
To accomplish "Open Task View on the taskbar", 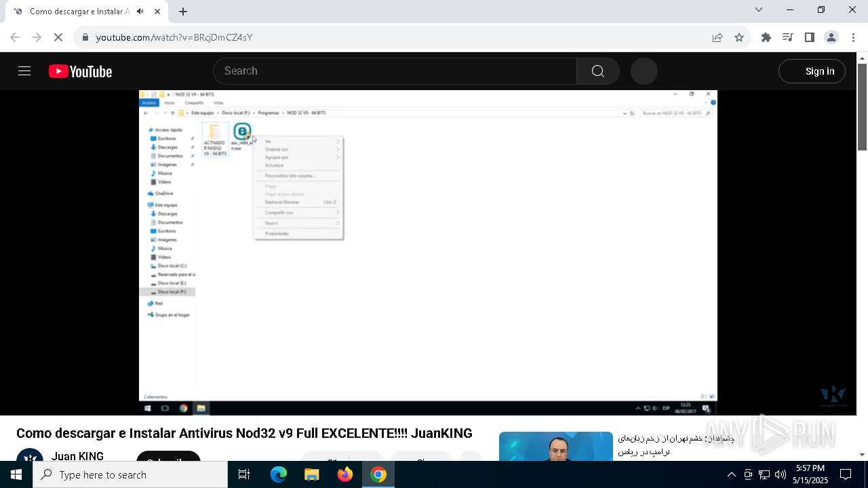I will coord(244,474).
